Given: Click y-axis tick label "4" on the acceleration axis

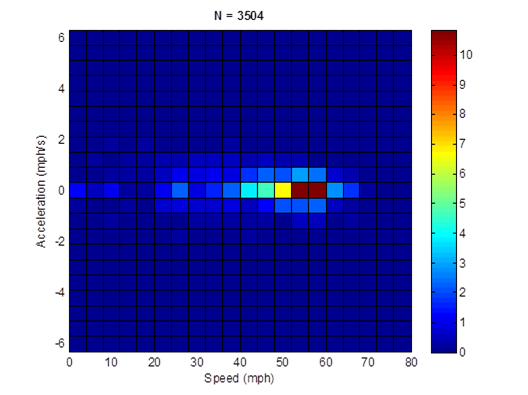Looking at the screenshot, I should click(x=61, y=89).
